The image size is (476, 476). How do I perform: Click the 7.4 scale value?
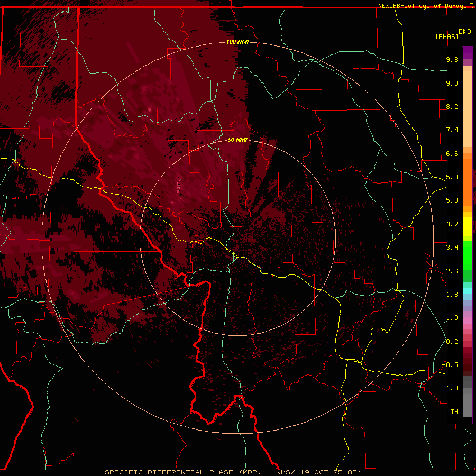452,130
